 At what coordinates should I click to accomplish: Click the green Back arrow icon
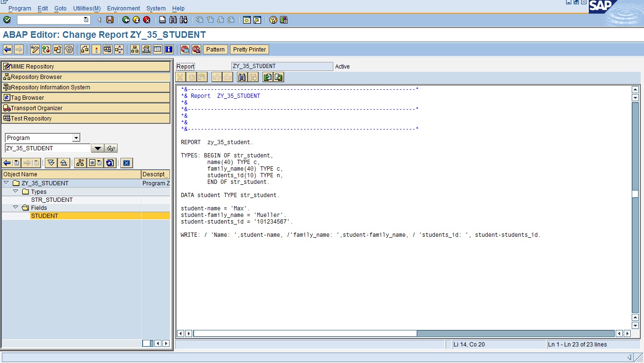pyautogui.click(x=125, y=19)
